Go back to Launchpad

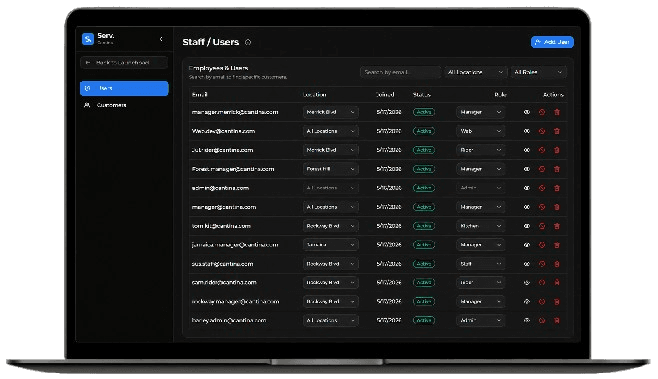pyautogui.click(x=124, y=63)
